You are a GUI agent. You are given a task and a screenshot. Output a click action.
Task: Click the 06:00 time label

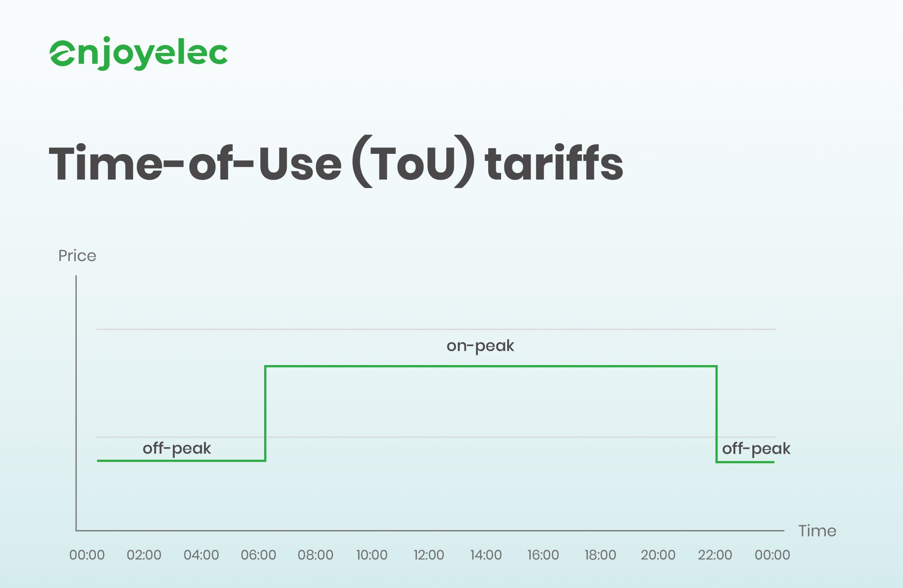[x=259, y=555]
